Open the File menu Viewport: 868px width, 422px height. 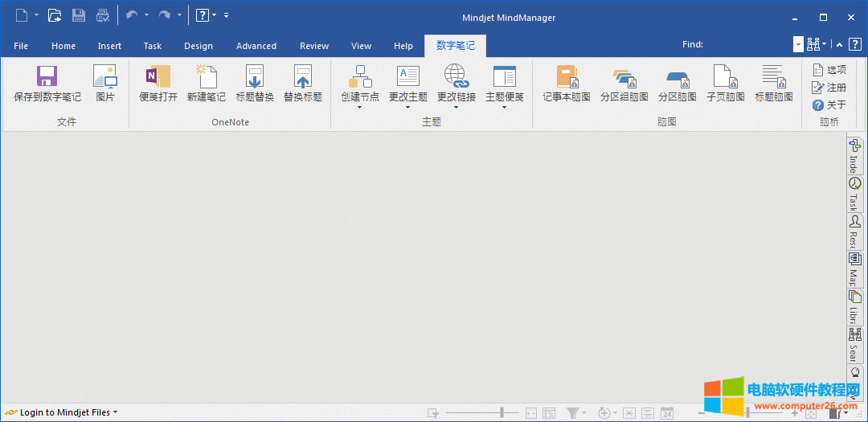pos(21,46)
